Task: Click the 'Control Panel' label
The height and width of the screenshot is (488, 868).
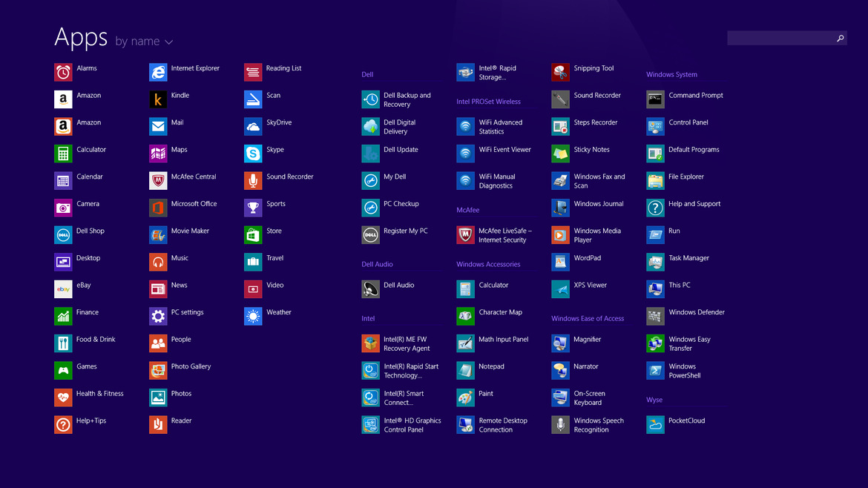Action: (688, 122)
